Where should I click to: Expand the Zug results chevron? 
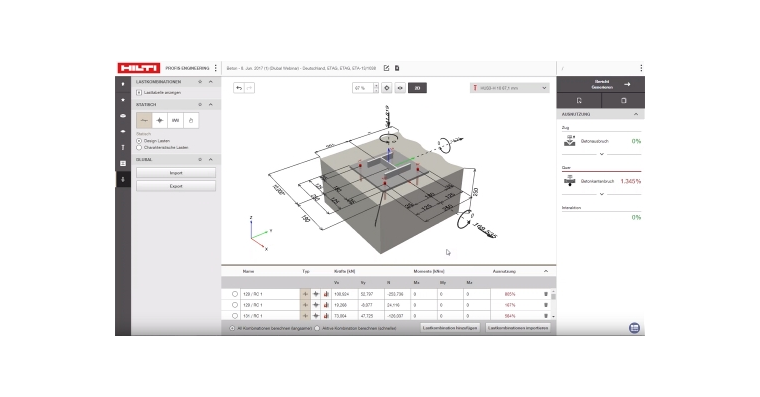coord(602,154)
